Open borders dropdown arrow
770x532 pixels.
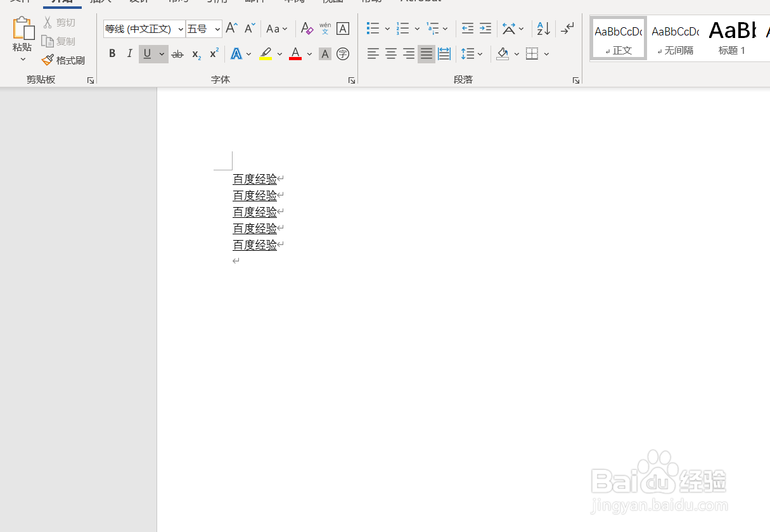pos(546,54)
